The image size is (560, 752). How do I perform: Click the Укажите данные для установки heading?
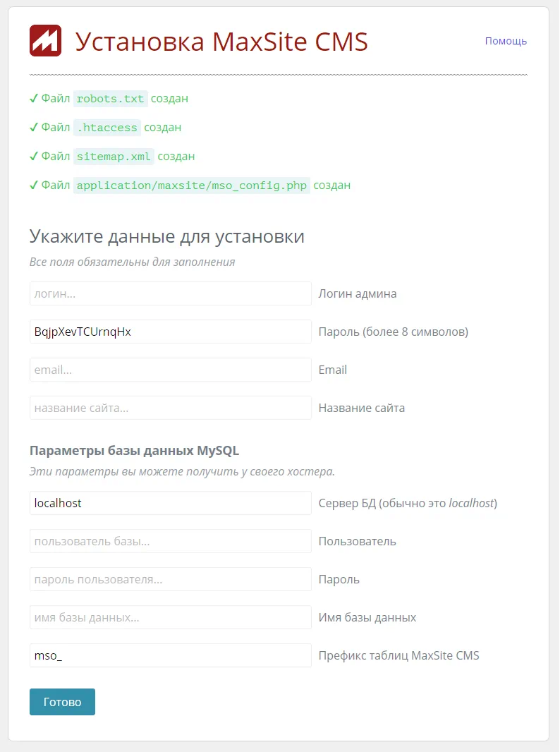[167, 237]
